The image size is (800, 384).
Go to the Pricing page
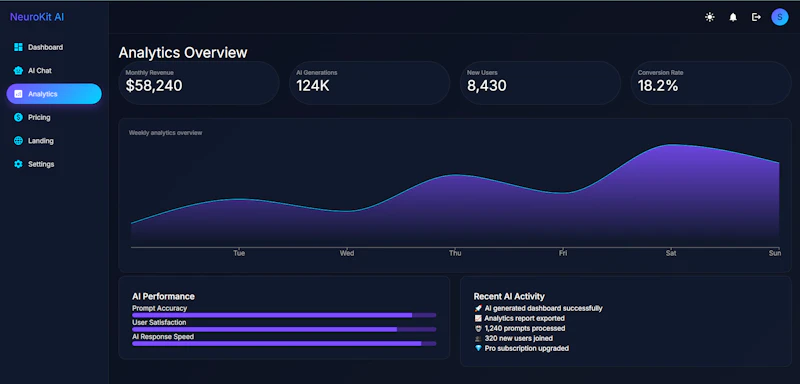[x=54, y=117]
